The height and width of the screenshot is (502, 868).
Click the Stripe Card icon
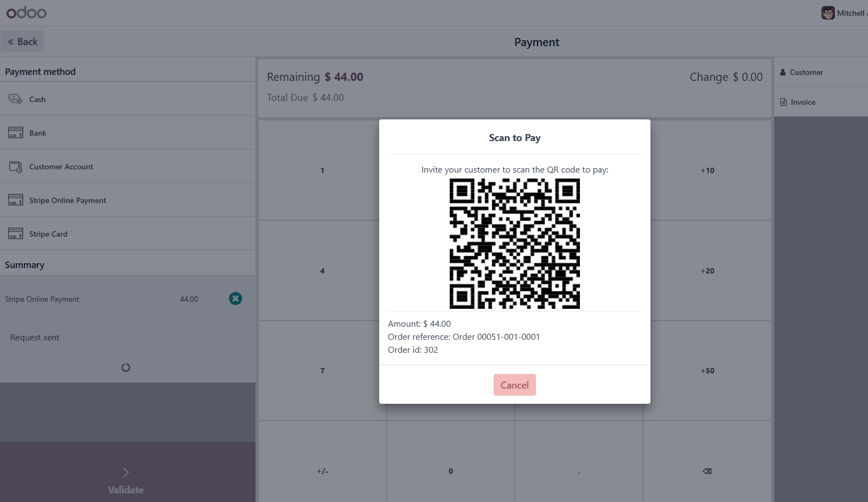coord(15,233)
